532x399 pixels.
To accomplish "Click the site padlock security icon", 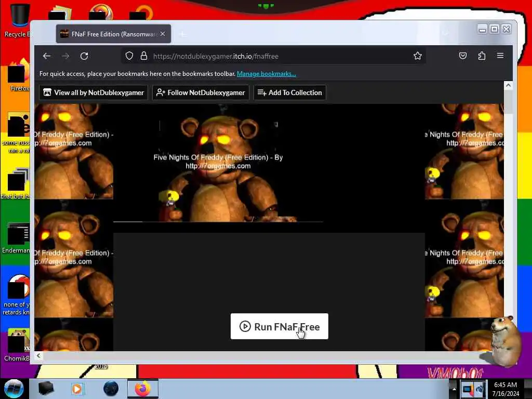I will click(x=144, y=56).
